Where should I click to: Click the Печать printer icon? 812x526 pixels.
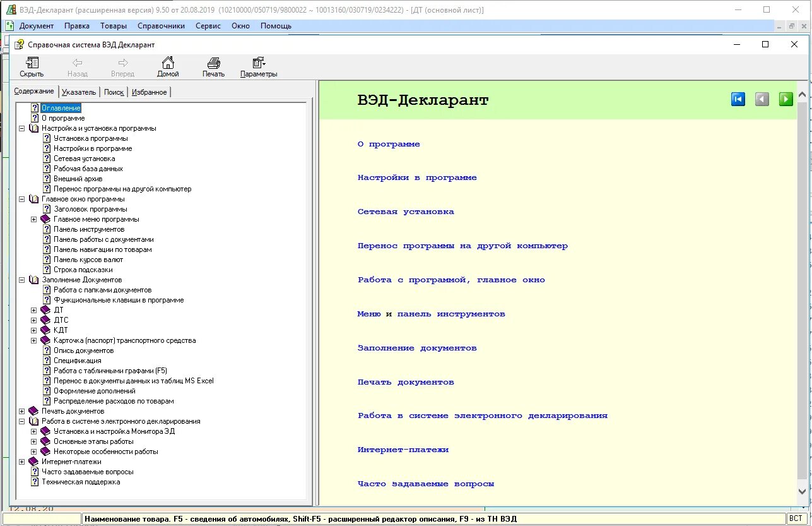[214, 63]
